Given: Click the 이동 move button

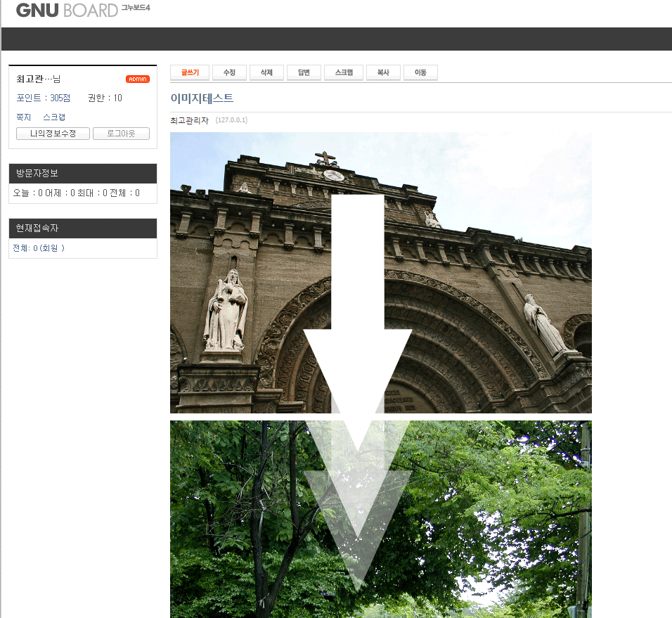Looking at the screenshot, I should (420, 72).
